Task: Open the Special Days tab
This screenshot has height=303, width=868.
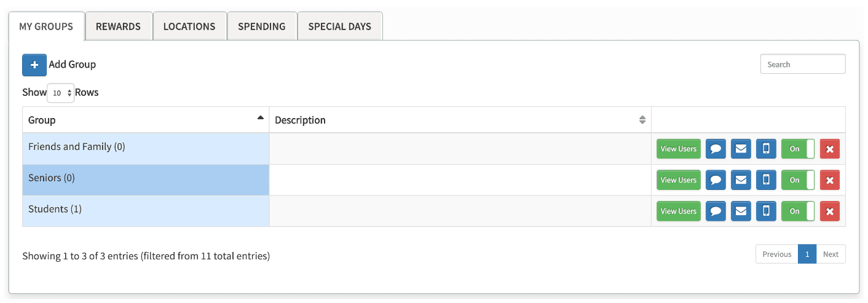Action: (x=339, y=26)
